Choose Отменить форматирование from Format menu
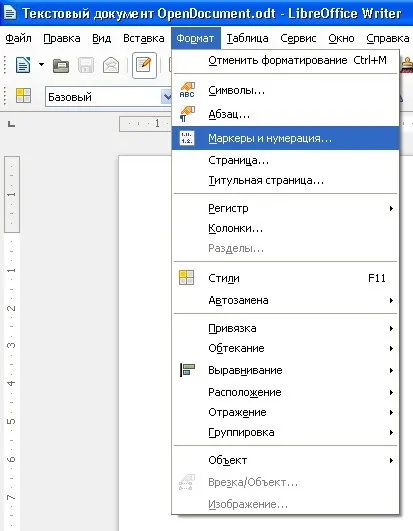Screen dimensions: 413x531 (x=286, y=61)
